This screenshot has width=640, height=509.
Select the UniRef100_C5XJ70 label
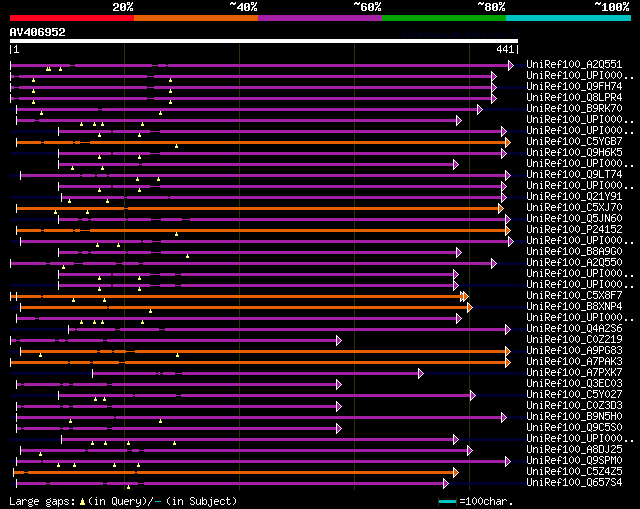(574, 208)
